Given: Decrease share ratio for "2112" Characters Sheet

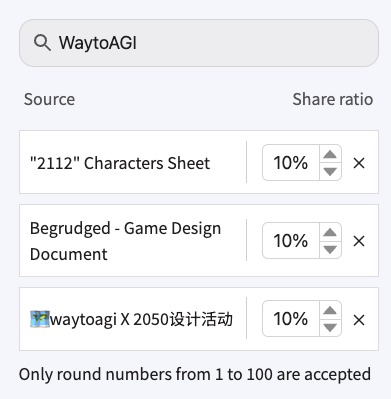Looking at the screenshot, I should point(330,171).
